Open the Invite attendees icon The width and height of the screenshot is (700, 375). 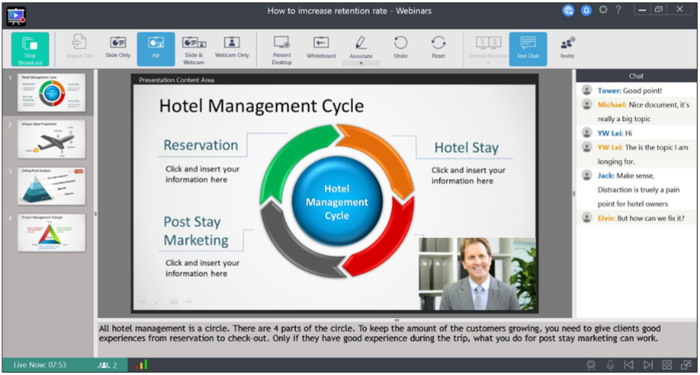click(567, 43)
